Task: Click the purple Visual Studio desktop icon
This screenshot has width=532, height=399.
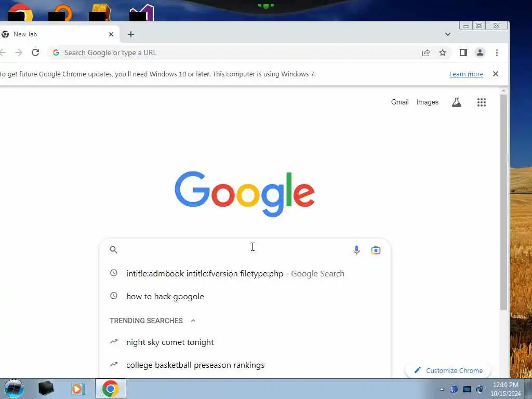Action: (x=142, y=12)
